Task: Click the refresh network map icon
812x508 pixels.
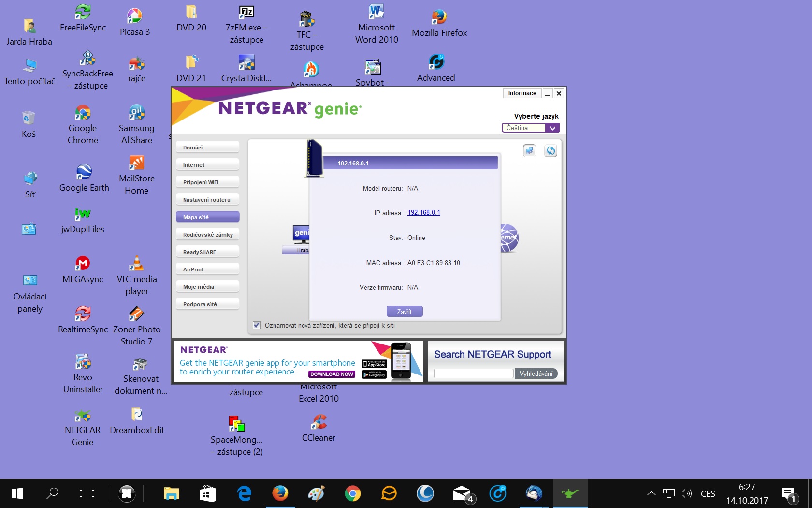Action: tap(551, 151)
